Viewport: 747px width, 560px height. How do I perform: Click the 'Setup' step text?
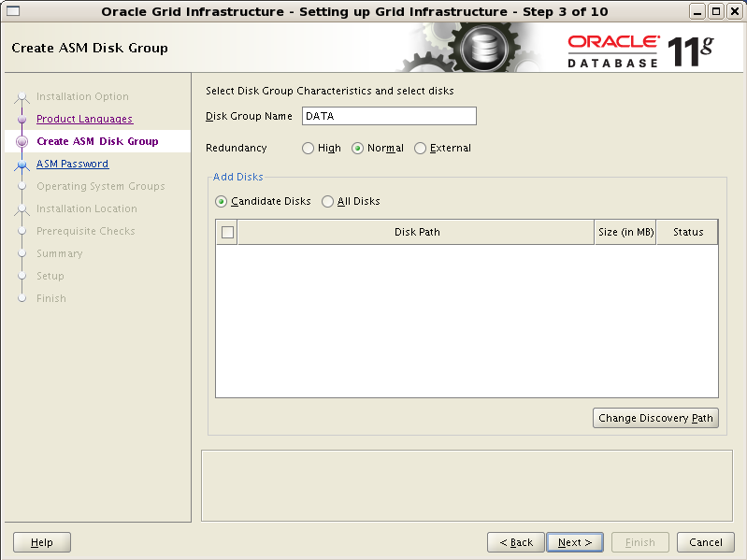coord(50,276)
